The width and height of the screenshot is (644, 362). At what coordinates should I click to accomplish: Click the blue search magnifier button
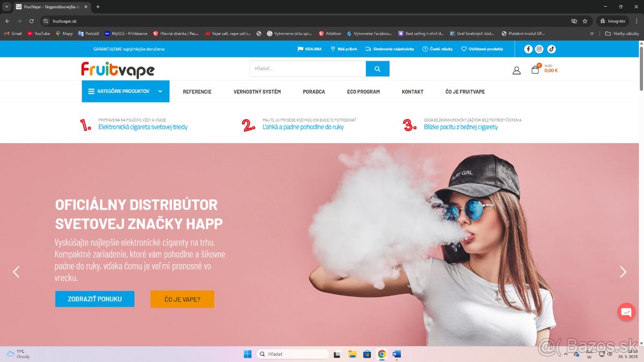pos(377,69)
